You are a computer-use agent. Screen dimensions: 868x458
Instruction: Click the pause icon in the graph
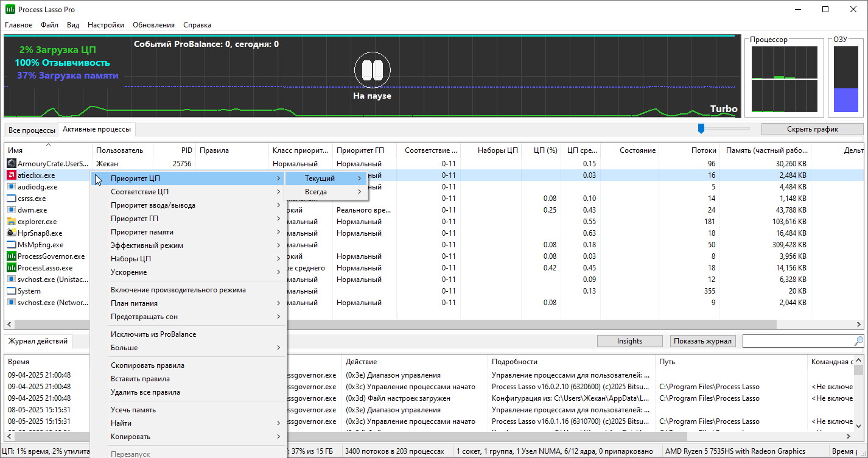pos(372,70)
